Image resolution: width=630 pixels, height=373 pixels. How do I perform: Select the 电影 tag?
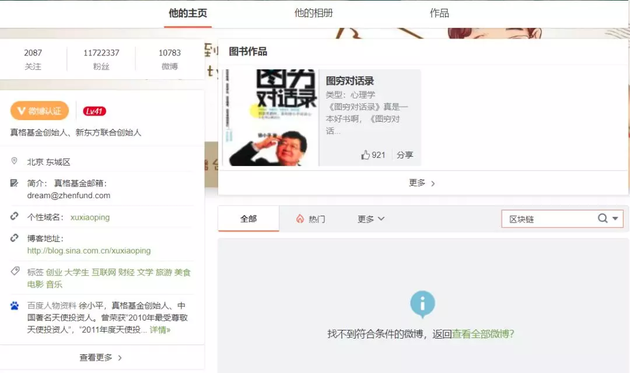(x=35, y=285)
